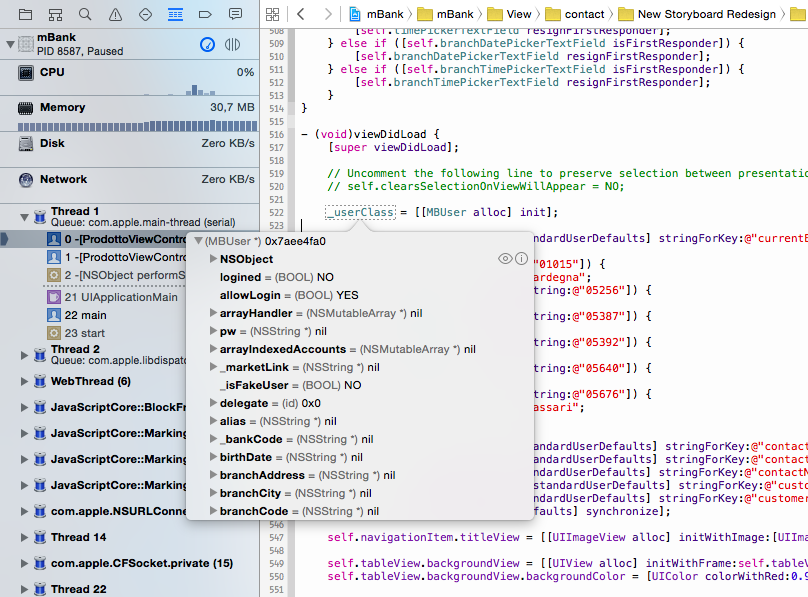Click the blue debug gauge icon beside mBank

(x=207, y=45)
